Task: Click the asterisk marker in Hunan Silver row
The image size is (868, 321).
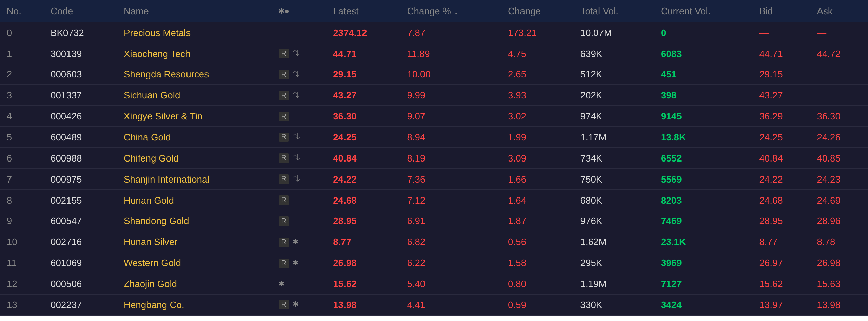Action: point(296,242)
